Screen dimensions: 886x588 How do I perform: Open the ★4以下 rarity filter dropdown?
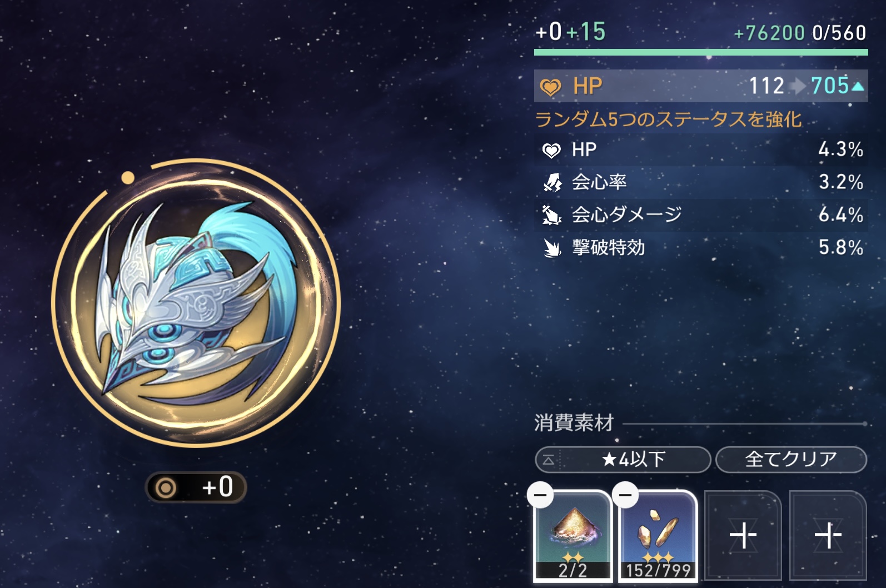[x=623, y=460]
